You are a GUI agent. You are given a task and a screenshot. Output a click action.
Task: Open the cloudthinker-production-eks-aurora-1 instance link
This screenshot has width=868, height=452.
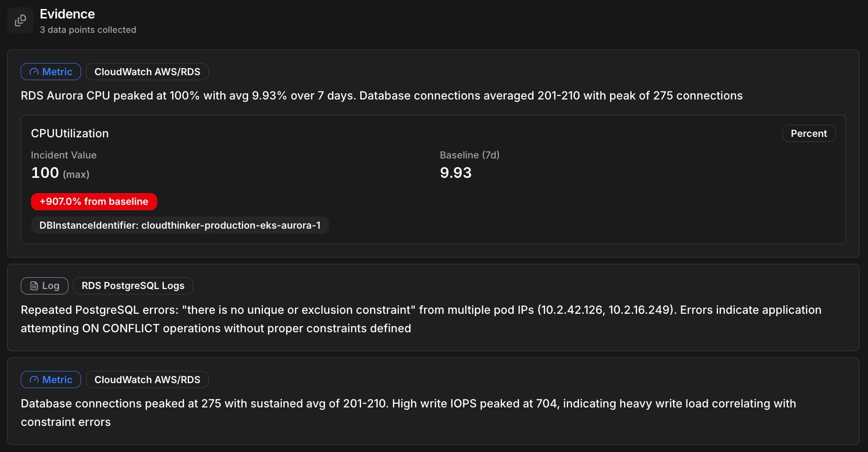tap(179, 225)
